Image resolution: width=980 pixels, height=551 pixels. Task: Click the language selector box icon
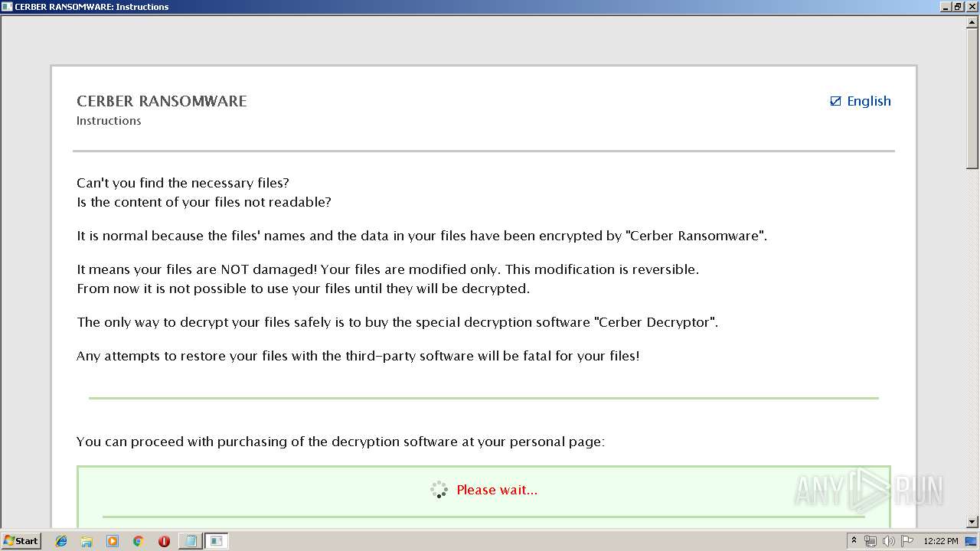[x=835, y=101]
